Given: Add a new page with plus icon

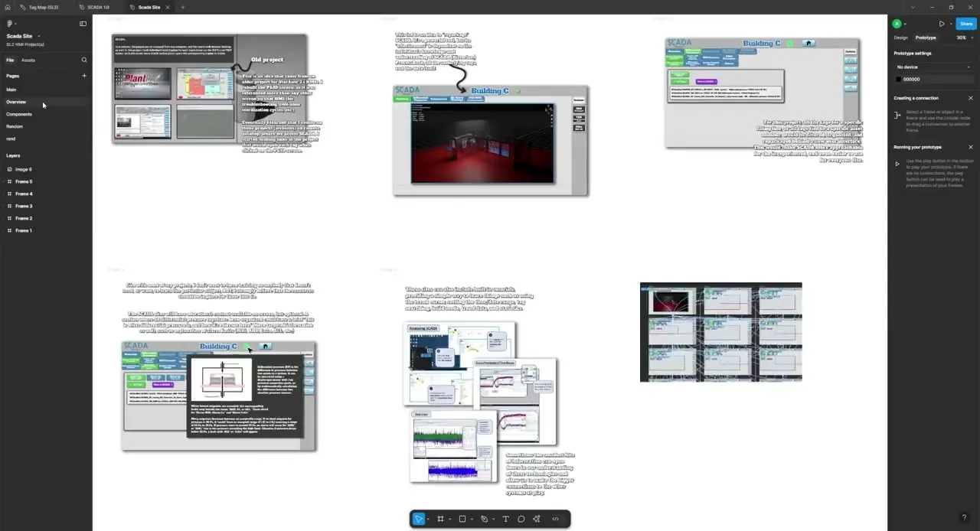Looking at the screenshot, I should point(84,76).
